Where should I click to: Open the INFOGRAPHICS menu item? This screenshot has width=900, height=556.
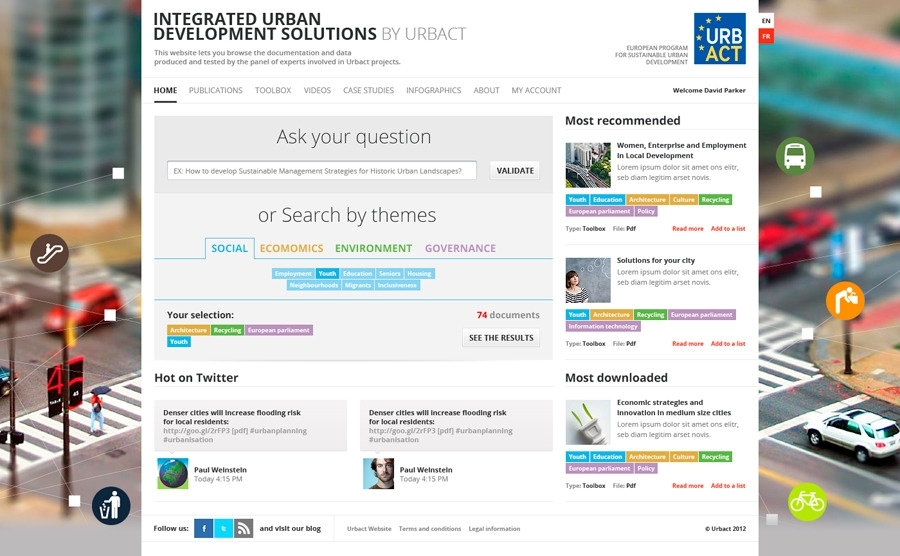pos(433,90)
